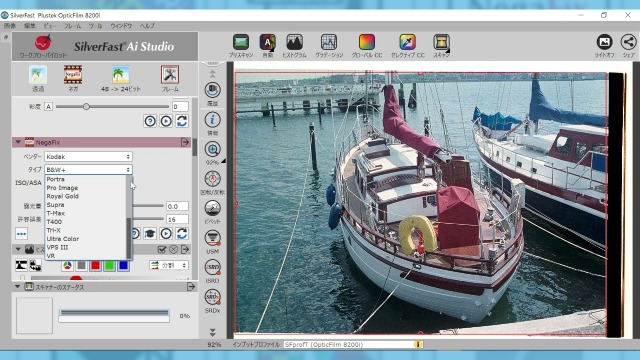
Task: Choose Supra from film type list
Action: coord(55,205)
